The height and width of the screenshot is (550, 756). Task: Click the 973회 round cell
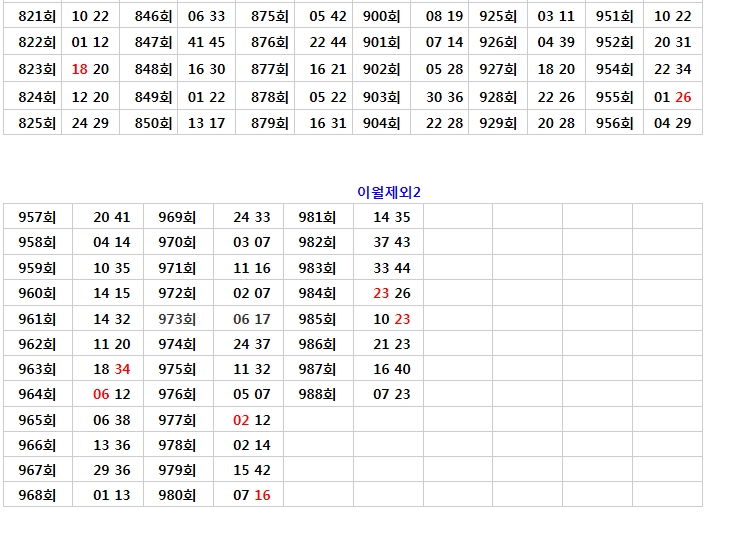pyautogui.click(x=177, y=319)
